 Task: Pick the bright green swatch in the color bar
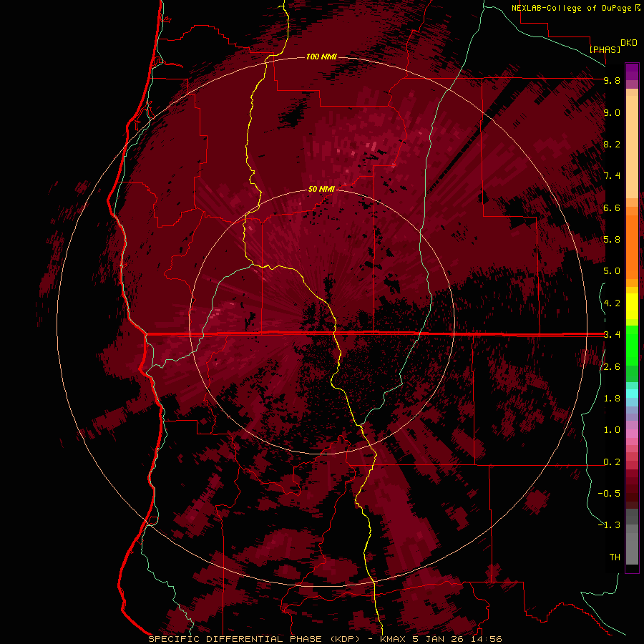click(632, 345)
